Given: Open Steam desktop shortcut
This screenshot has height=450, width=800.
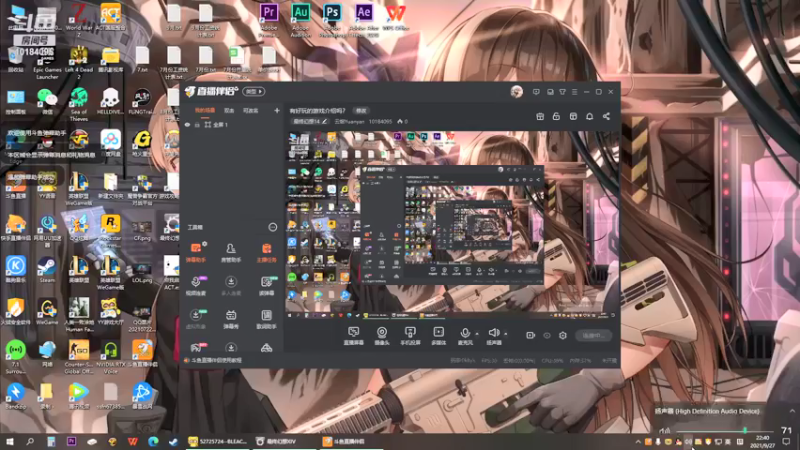Looking at the screenshot, I should click(47, 270).
